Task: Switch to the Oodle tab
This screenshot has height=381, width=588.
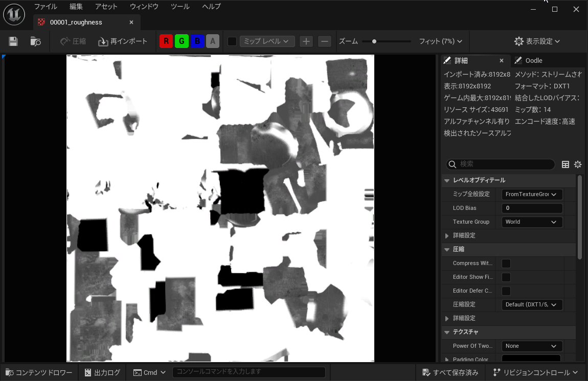Action: [x=533, y=60]
